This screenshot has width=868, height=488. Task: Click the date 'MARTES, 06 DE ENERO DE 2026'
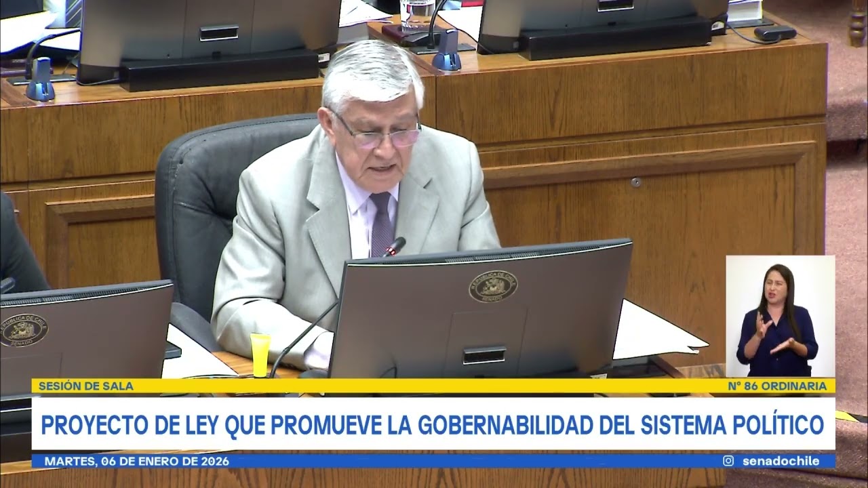[137, 461]
